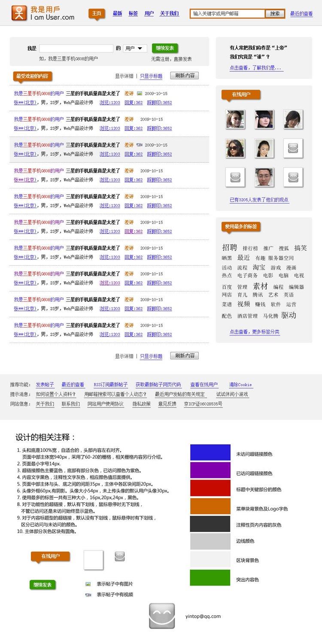Click the blue unvisited-link color swatch
Image resolution: width=322 pixels, height=644 pixels.
[210, 452]
